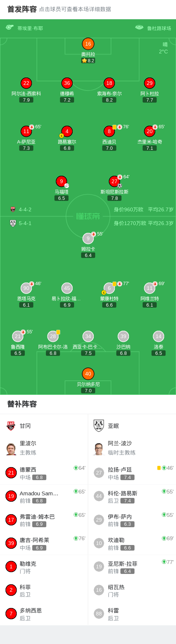The width and height of the screenshot is (176, 644).
Task: Select player 22 阿尔法-西索科 jersey circle
Action: 26,83
